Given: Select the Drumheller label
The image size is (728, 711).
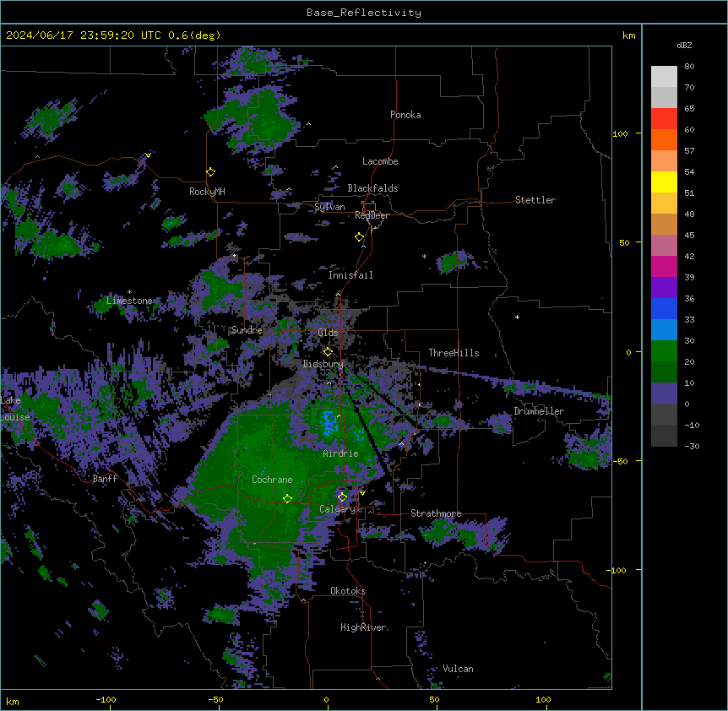Looking at the screenshot, I should click(539, 411).
